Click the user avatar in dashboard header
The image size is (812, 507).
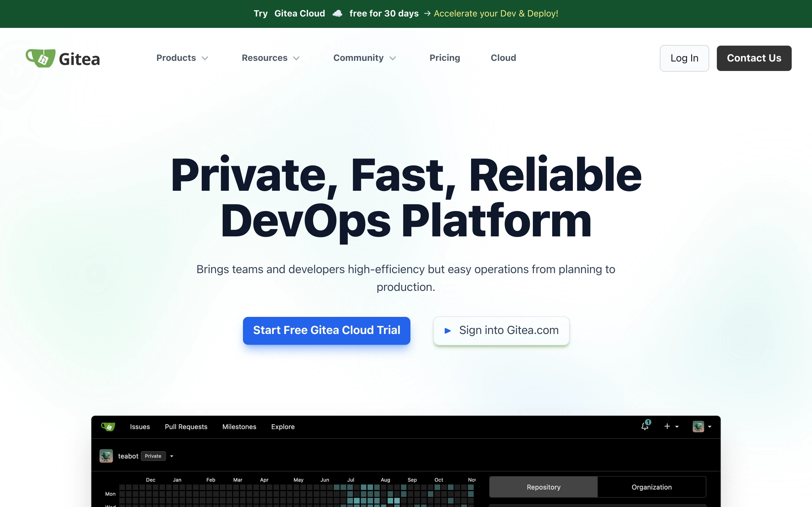coord(698,427)
